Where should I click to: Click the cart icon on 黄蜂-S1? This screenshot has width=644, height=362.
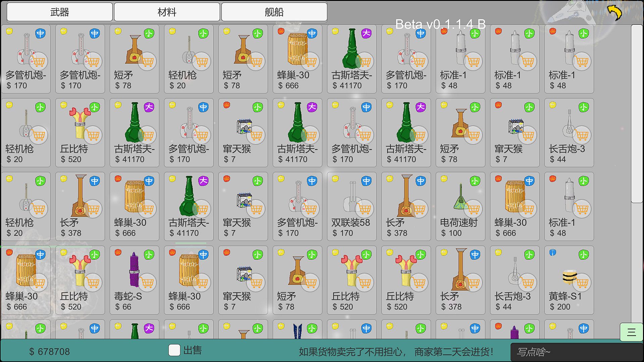pos(582,283)
